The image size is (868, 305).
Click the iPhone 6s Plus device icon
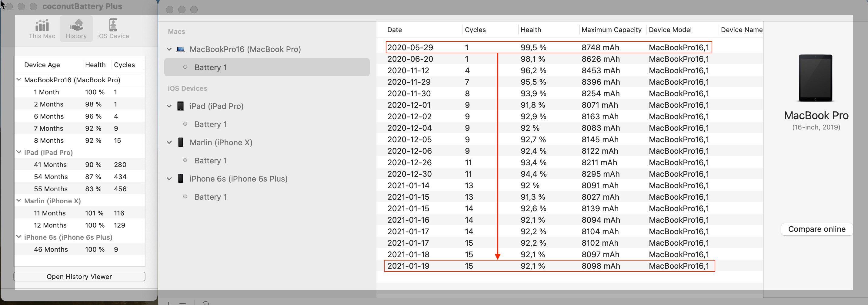[181, 179]
